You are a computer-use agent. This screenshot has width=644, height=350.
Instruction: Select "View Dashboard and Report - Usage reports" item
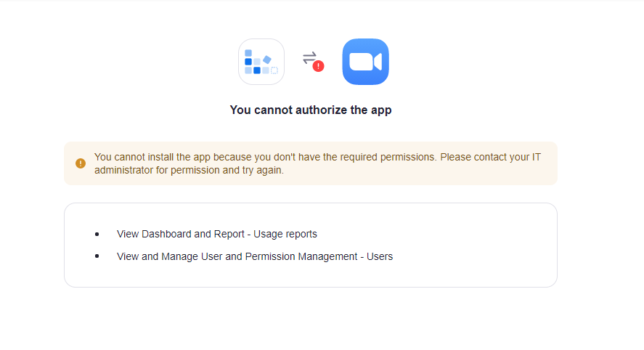(x=217, y=234)
